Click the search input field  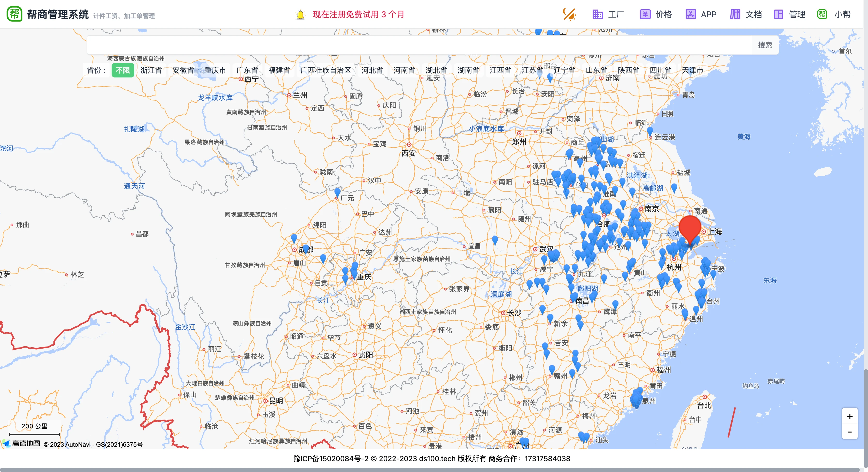[x=404, y=44]
